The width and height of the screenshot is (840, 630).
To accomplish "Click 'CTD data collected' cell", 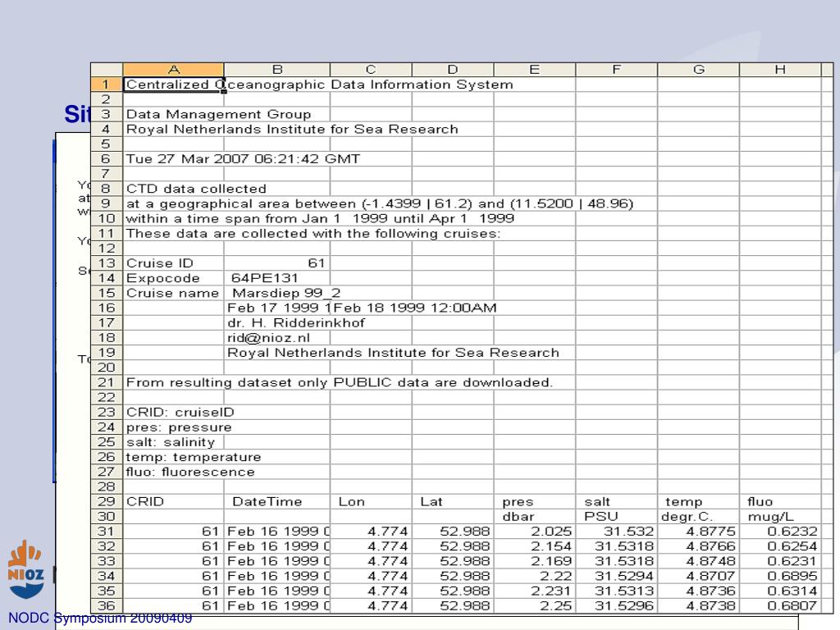I will tap(196, 189).
